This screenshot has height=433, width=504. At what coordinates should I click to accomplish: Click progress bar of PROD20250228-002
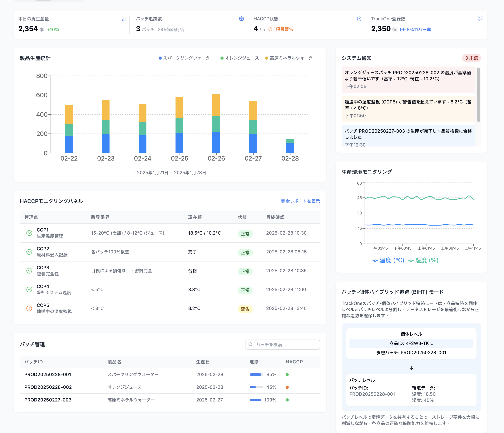[x=256, y=387]
